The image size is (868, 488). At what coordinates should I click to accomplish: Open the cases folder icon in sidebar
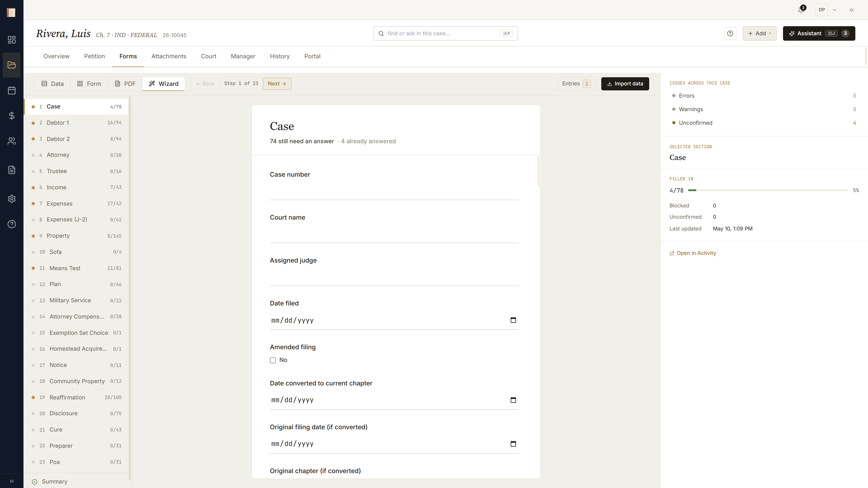12,65
